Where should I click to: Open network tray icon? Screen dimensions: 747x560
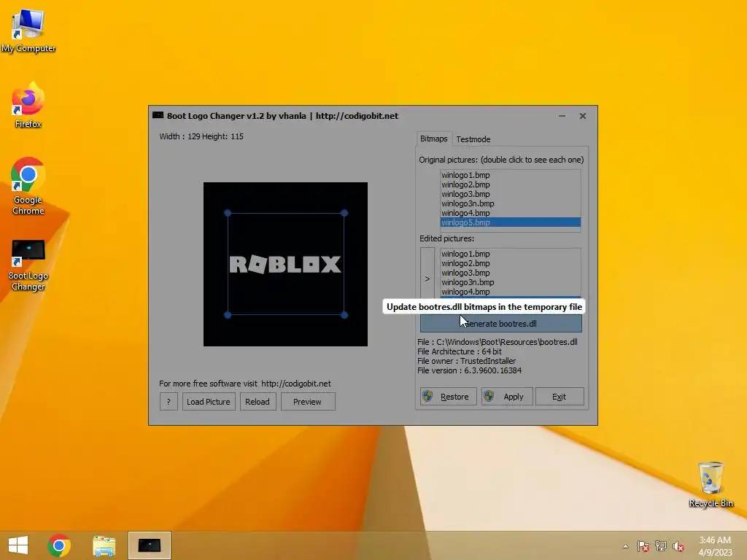pyautogui.click(x=661, y=546)
